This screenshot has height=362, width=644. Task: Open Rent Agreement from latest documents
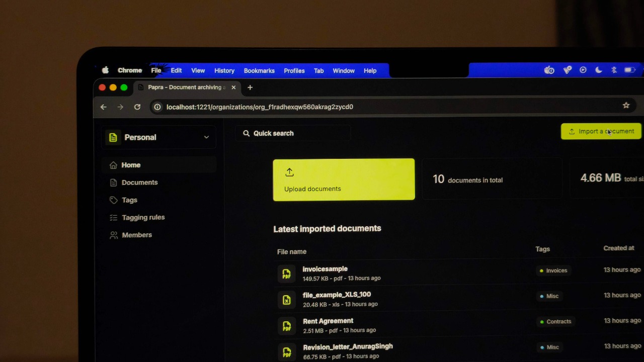(328, 321)
